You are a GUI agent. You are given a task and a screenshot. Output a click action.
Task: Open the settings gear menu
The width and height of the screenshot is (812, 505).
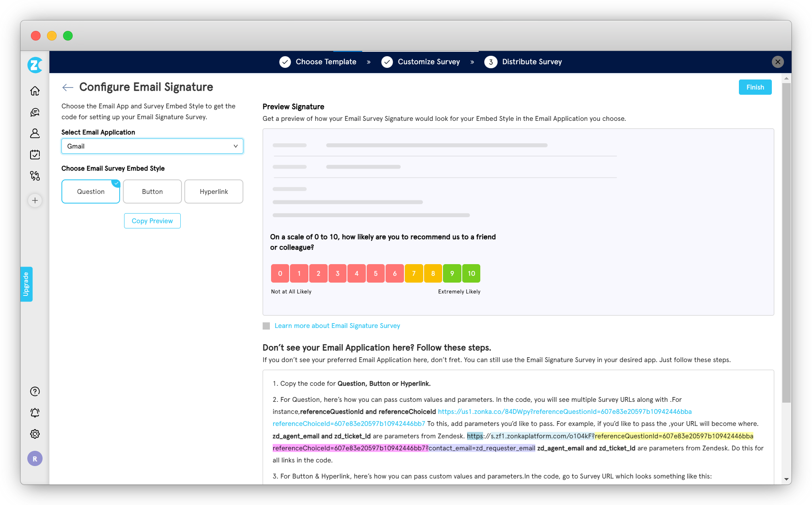click(x=35, y=434)
